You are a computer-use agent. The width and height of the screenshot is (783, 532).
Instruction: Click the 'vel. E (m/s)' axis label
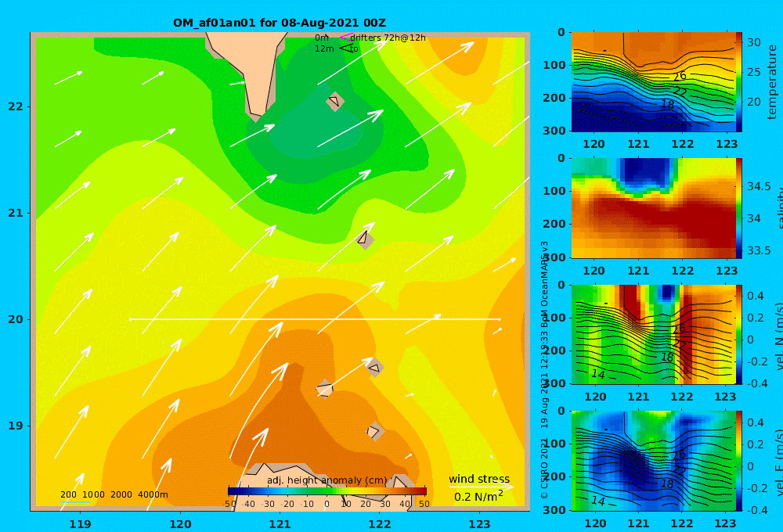coord(778,462)
